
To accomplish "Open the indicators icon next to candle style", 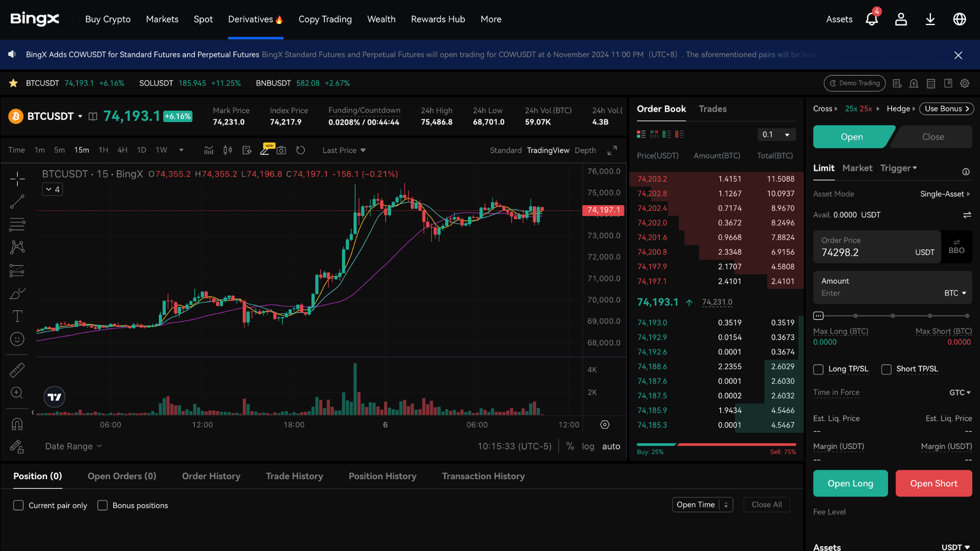I will point(209,150).
